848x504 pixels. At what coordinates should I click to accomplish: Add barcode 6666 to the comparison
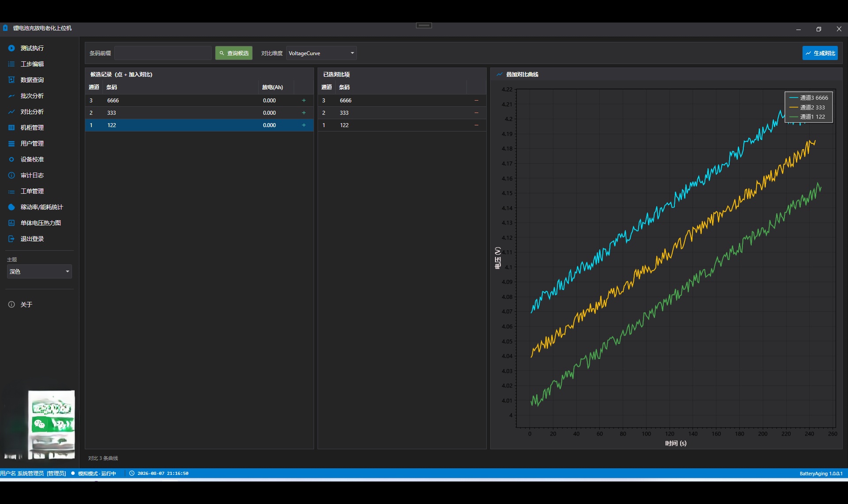click(x=304, y=101)
